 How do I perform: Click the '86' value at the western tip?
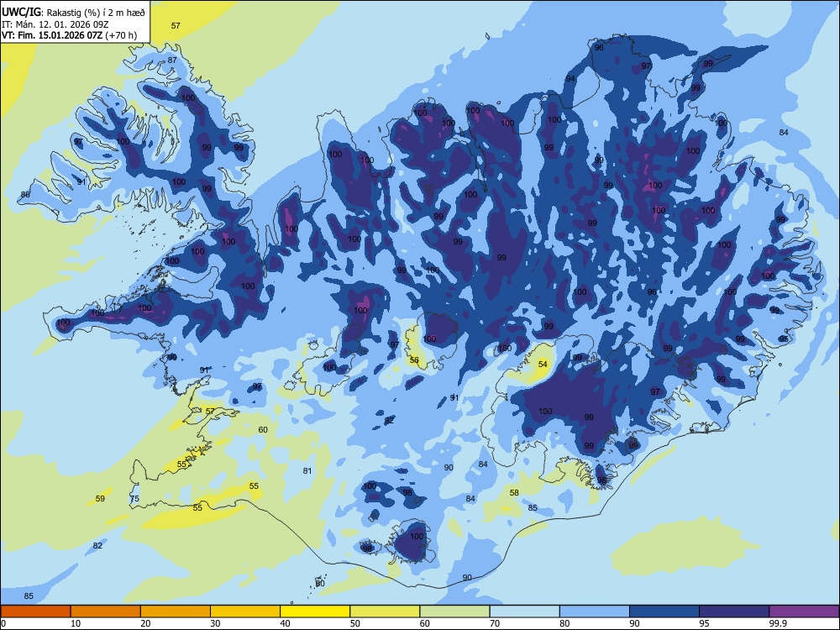pyautogui.click(x=25, y=195)
